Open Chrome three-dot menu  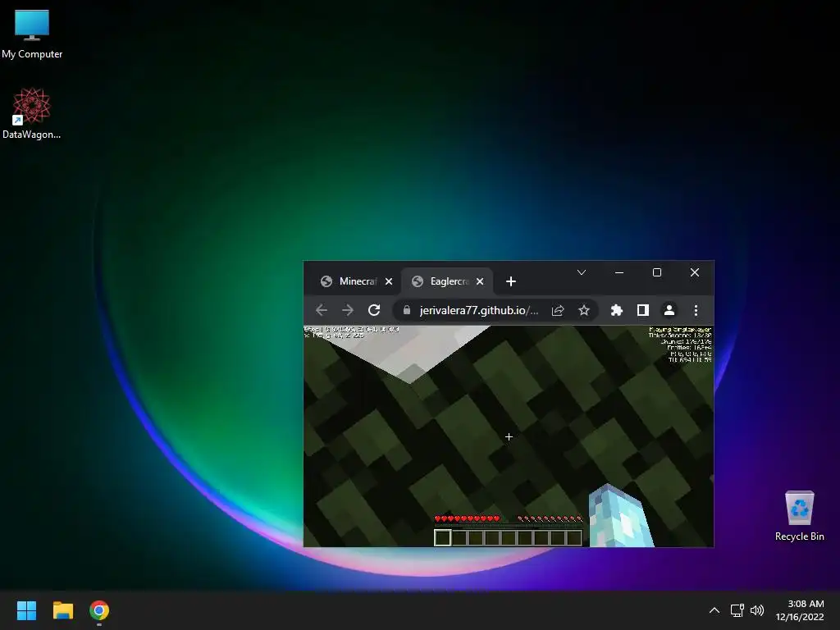(696, 310)
